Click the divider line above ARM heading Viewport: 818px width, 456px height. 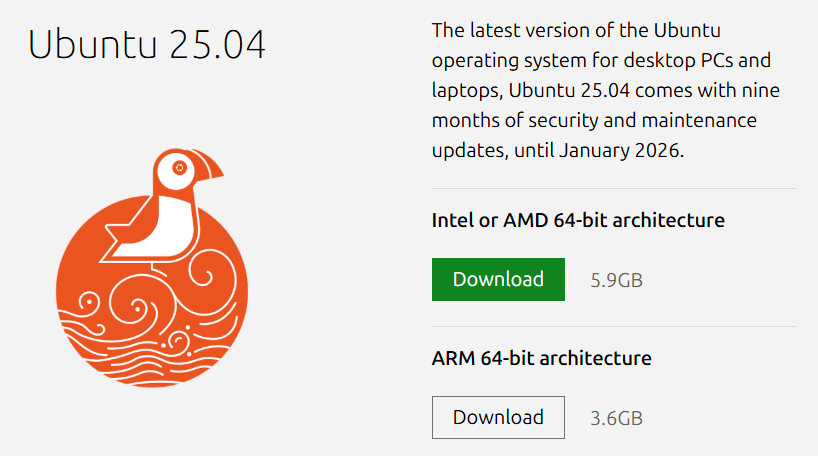coord(614,327)
